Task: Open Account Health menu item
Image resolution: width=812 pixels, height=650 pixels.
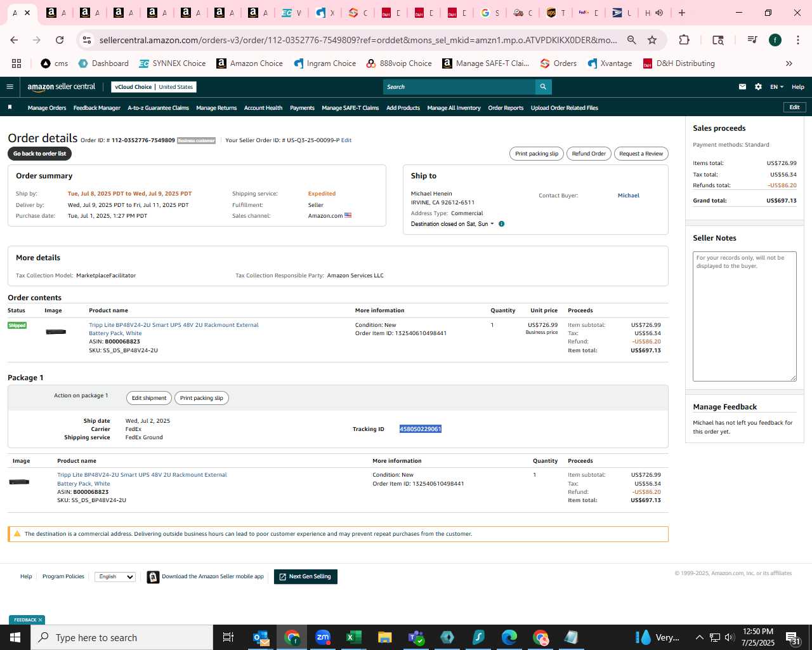Action: coord(263,108)
